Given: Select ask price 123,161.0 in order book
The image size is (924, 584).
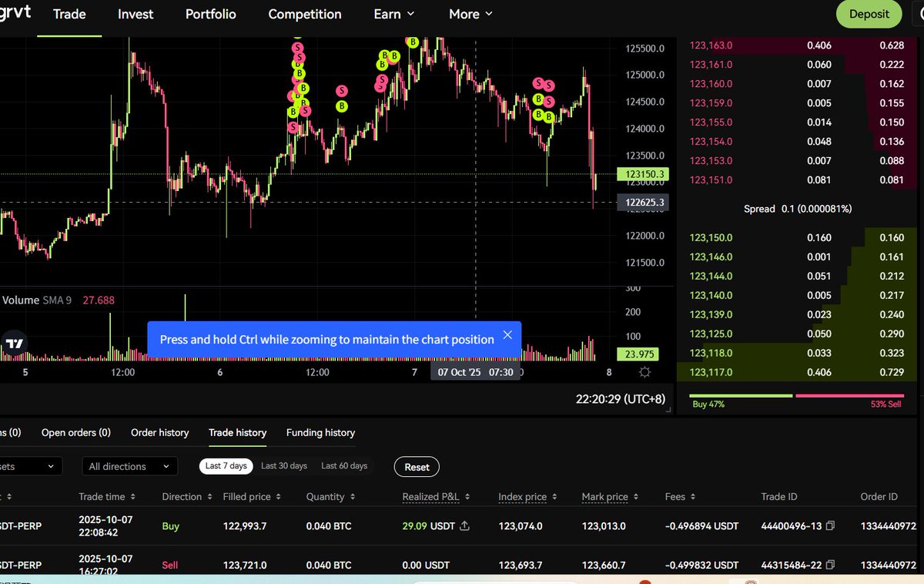Looking at the screenshot, I should [711, 65].
